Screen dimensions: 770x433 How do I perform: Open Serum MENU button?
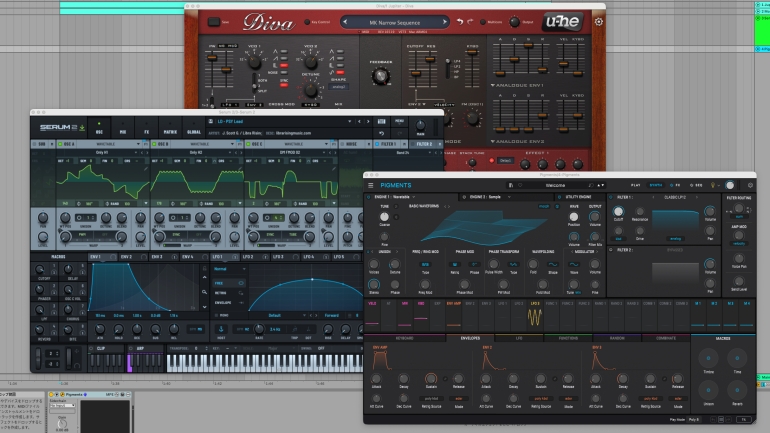399,121
